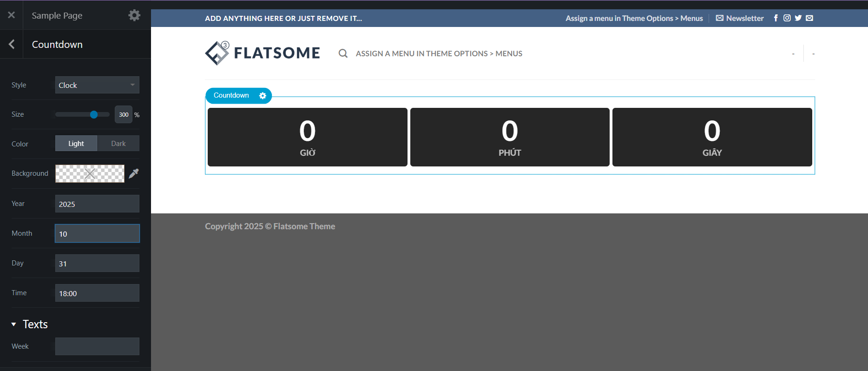Screen dimensions: 868x371
Task: Click the top bar ADD ANYTHING HERE text
Action: pyautogui.click(x=283, y=18)
